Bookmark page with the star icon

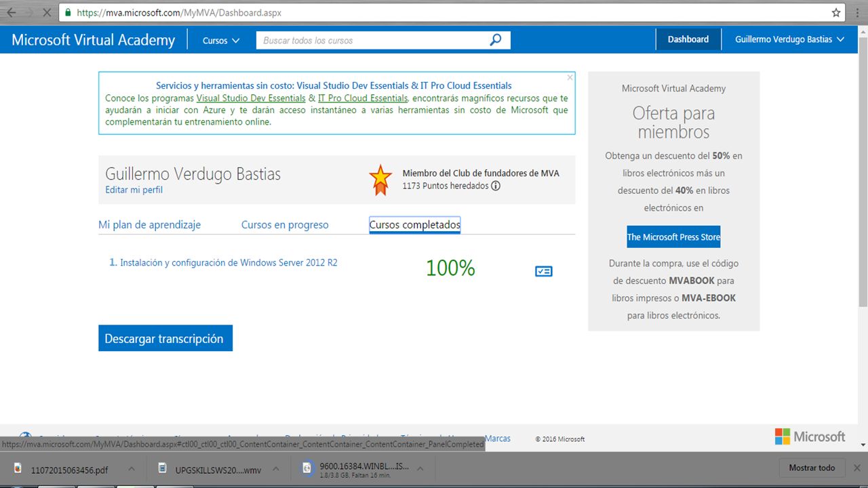836,13
